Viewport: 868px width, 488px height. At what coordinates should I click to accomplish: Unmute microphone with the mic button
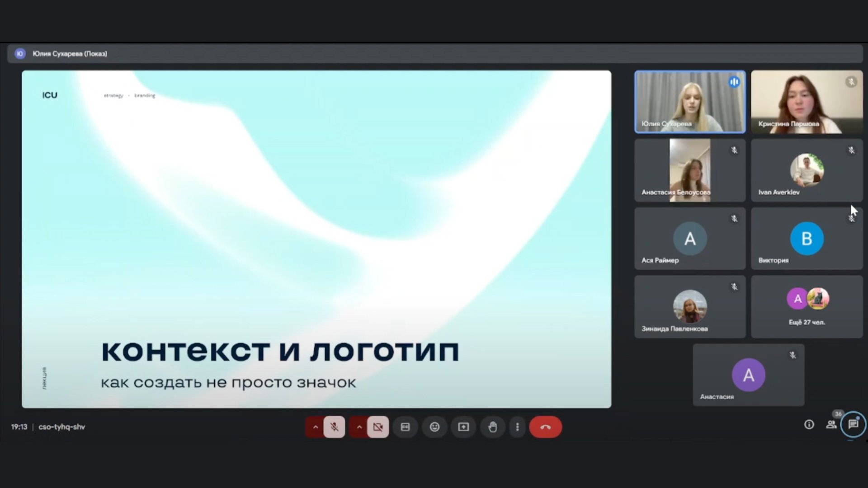click(334, 427)
